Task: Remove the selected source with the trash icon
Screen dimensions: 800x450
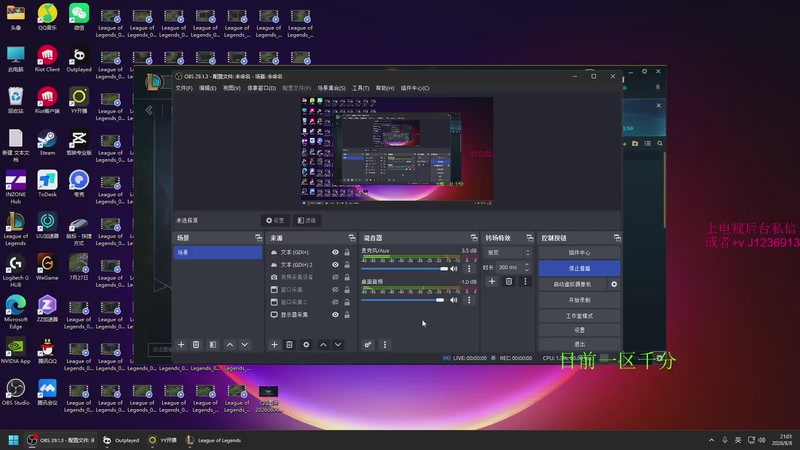Action: coord(289,345)
